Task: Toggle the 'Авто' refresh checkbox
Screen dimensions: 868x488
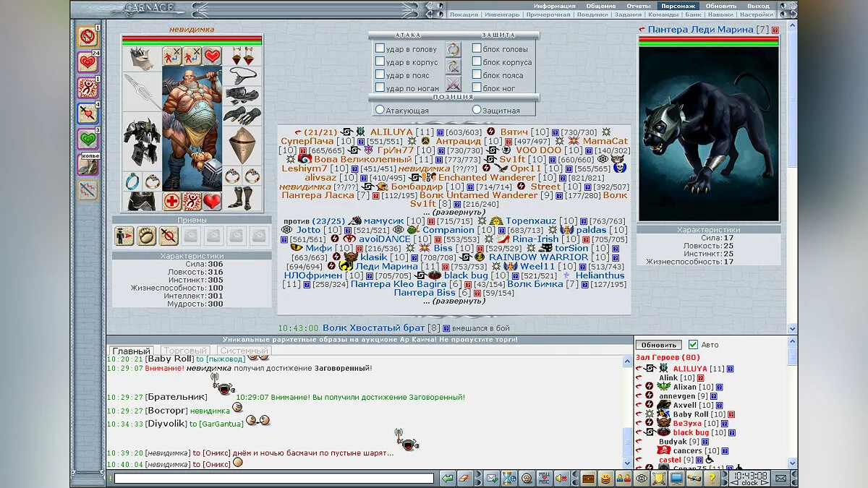Action: (x=693, y=345)
